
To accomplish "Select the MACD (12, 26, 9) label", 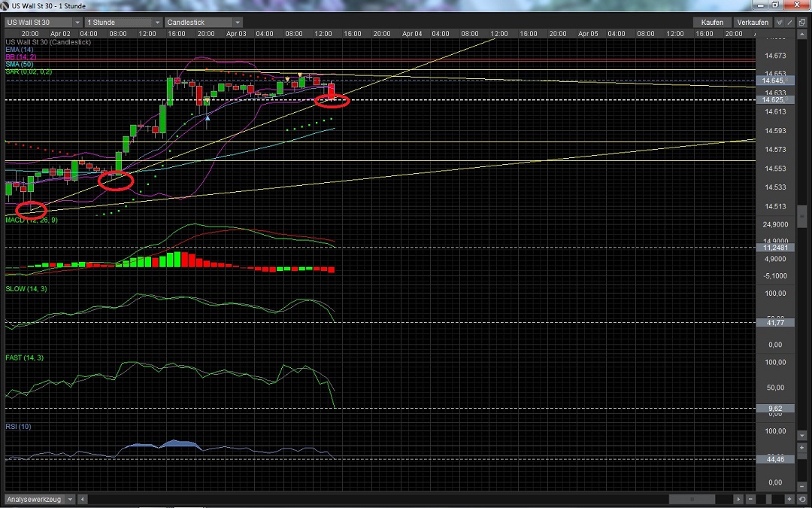I will [32, 220].
